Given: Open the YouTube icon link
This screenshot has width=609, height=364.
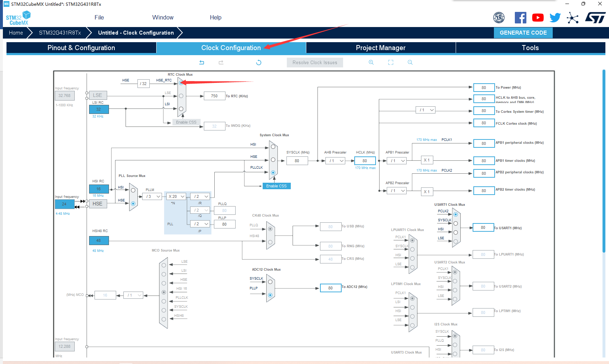Looking at the screenshot, I should pos(538,18).
